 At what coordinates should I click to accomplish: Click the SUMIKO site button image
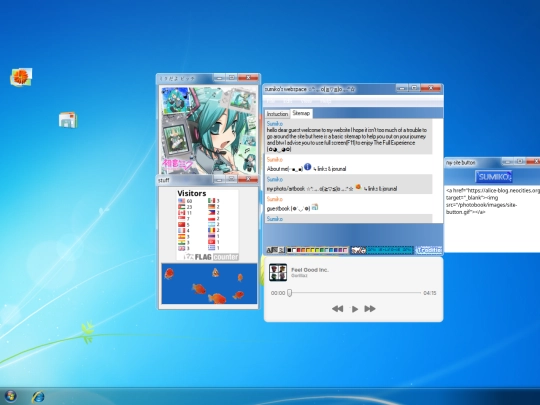pyautogui.click(x=494, y=177)
